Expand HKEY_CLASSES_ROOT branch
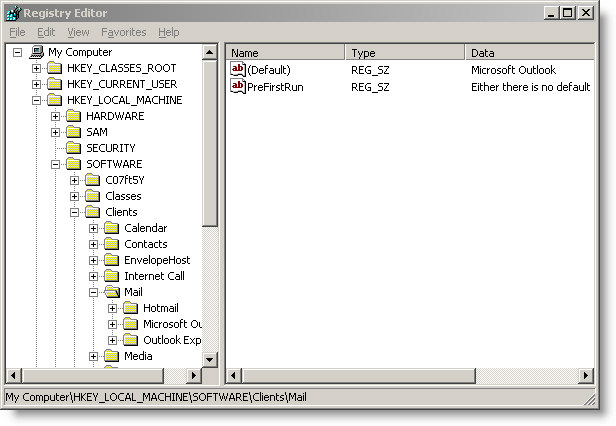This screenshot has width=616, height=426. point(36,68)
